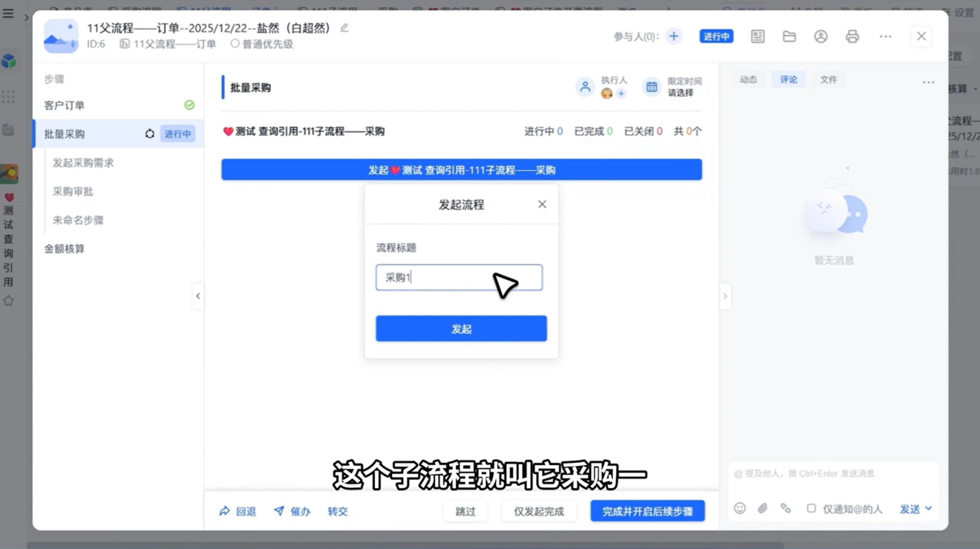Click the 跳过 button
Image resolution: width=980 pixels, height=549 pixels.
(465, 511)
